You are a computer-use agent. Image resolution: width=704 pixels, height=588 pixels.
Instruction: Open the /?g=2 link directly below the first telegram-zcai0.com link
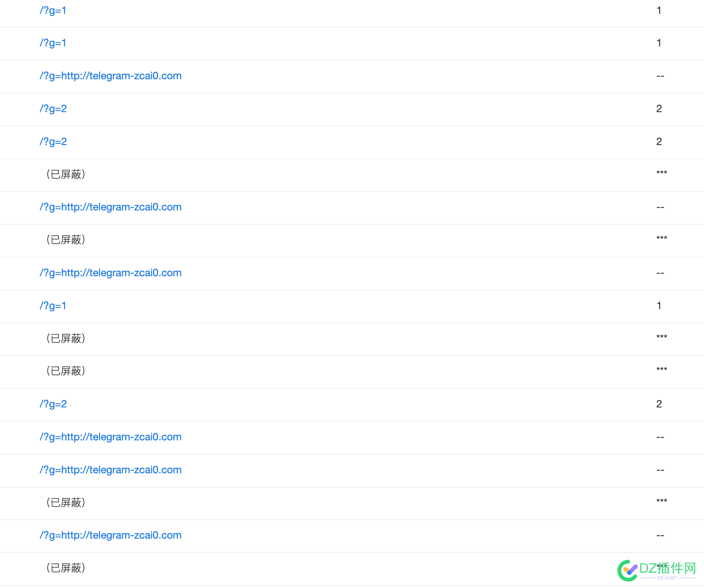(53, 109)
